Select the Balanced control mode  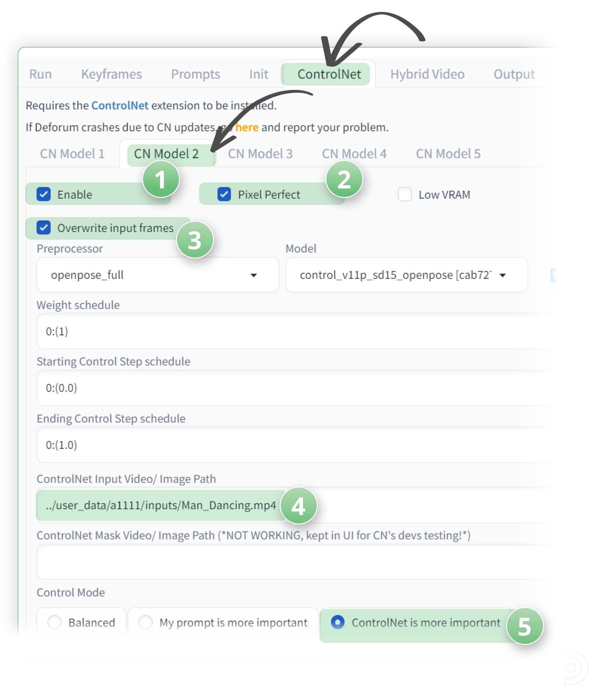pyautogui.click(x=54, y=622)
